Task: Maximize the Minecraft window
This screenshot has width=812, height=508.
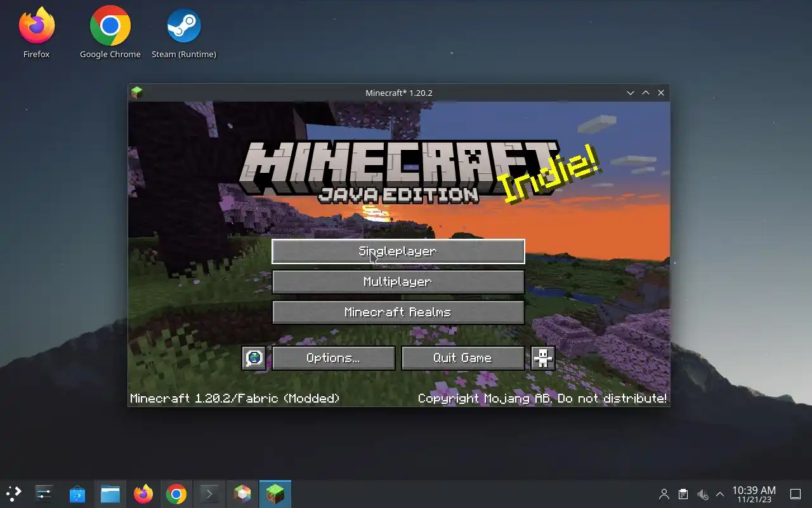Action: [x=646, y=93]
